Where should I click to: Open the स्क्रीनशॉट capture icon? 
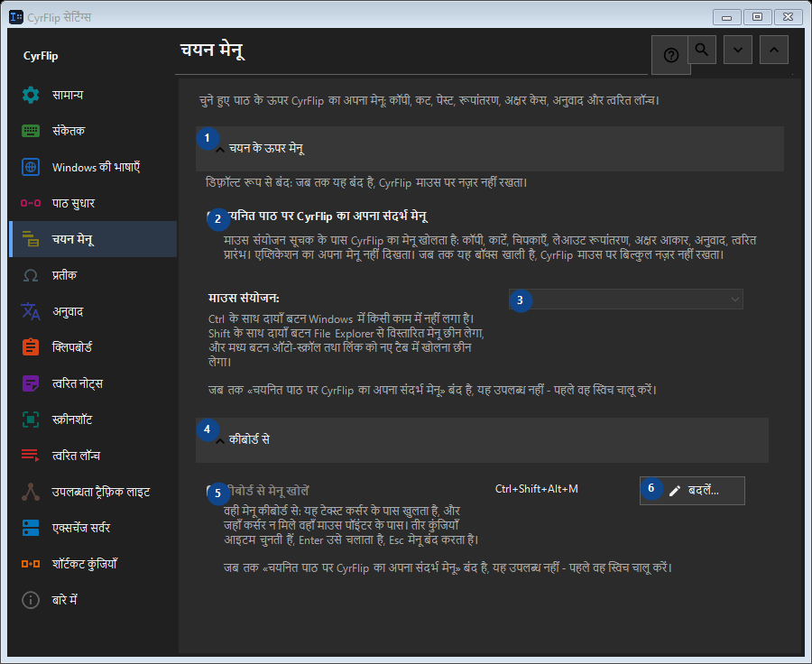[x=31, y=420]
